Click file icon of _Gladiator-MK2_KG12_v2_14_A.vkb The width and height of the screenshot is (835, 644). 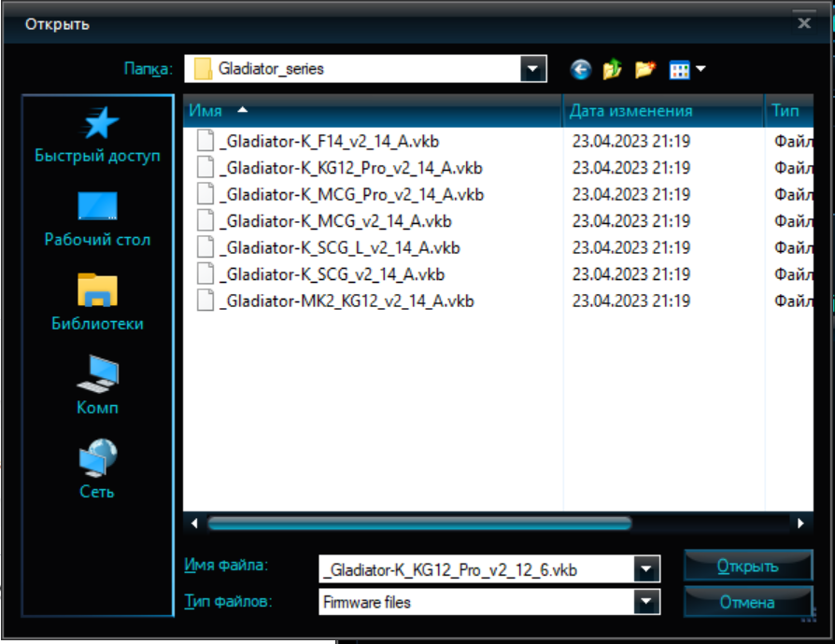point(205,301)
